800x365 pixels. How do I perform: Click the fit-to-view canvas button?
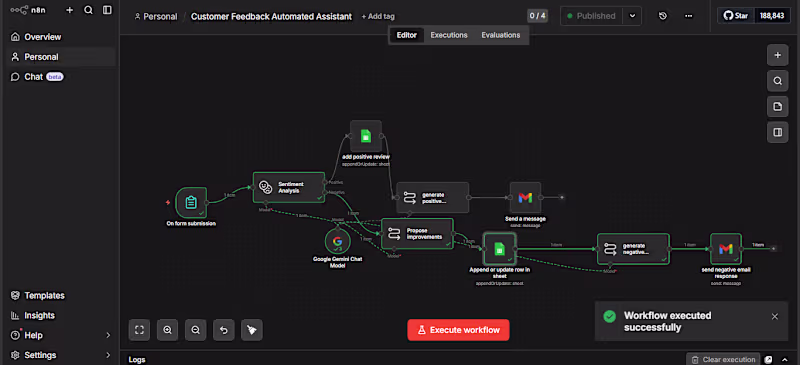click(139, 330)
